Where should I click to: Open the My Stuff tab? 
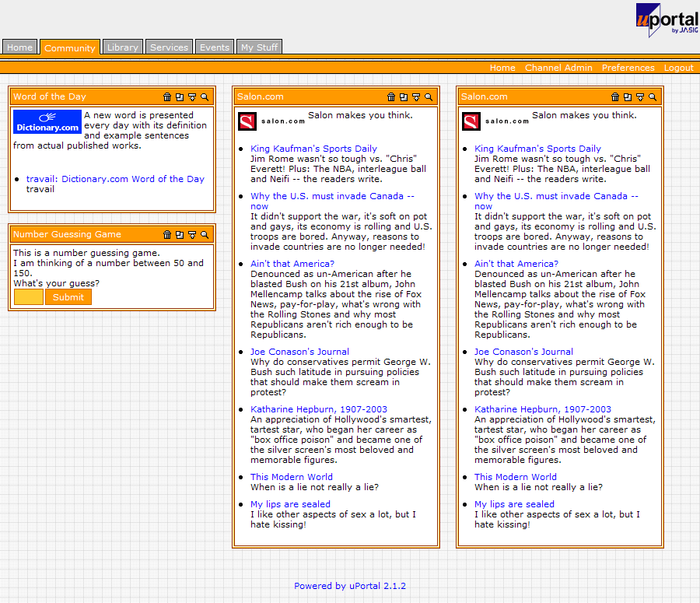pos(259,47)
